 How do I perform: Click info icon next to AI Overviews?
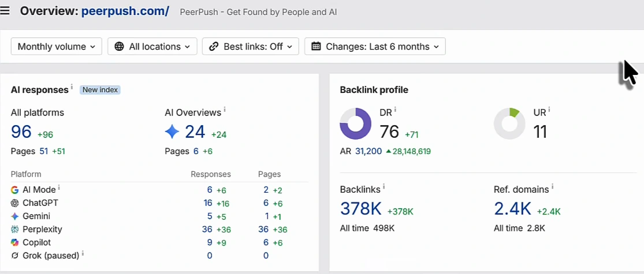[x=225, y=110]
